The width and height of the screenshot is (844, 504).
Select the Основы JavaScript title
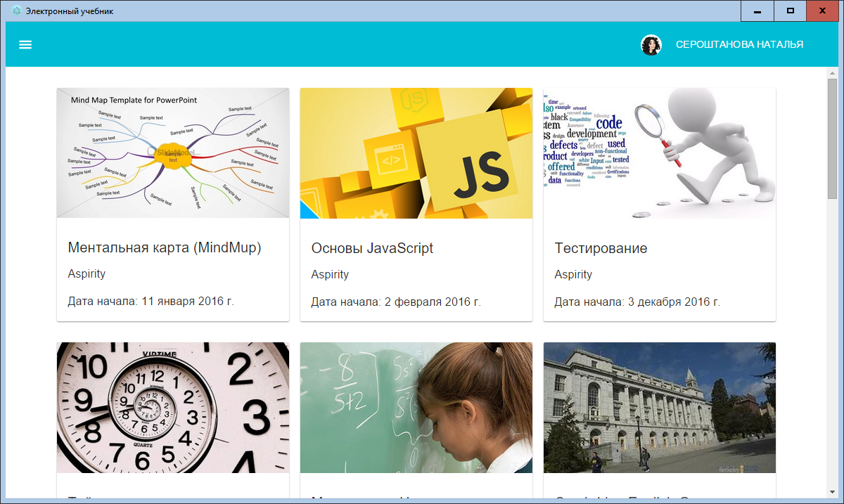point(372,248)
